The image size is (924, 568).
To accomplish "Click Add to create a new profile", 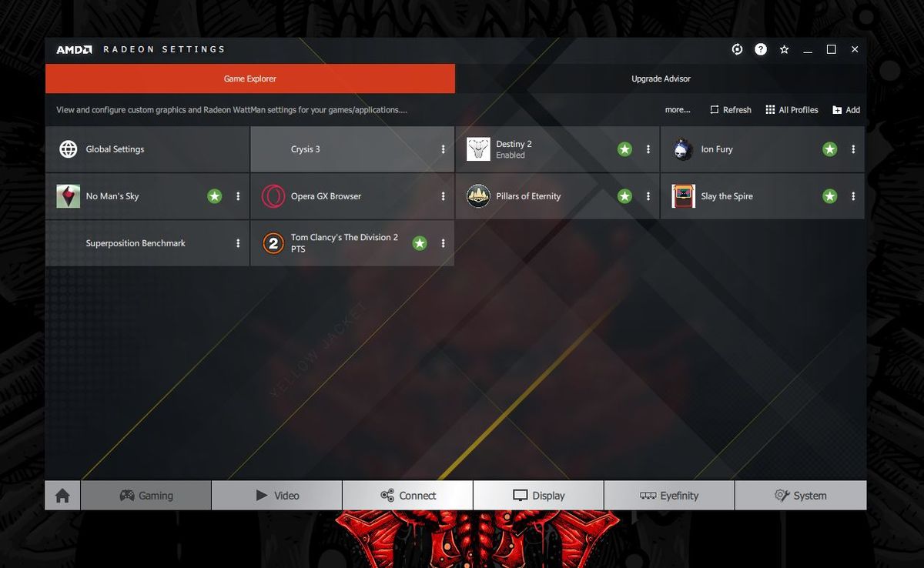I will tap(845, 109).
